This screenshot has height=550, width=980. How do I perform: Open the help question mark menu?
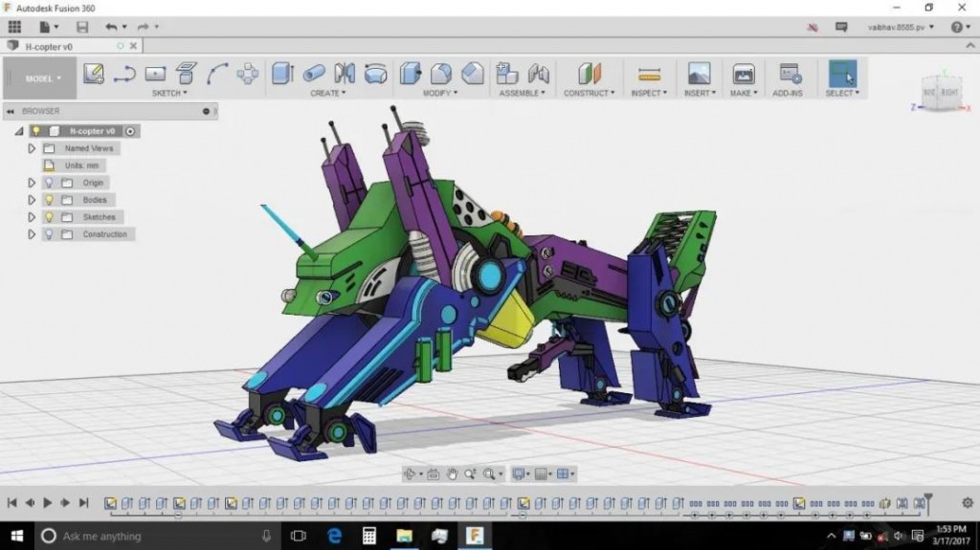[x=960, y=27]
